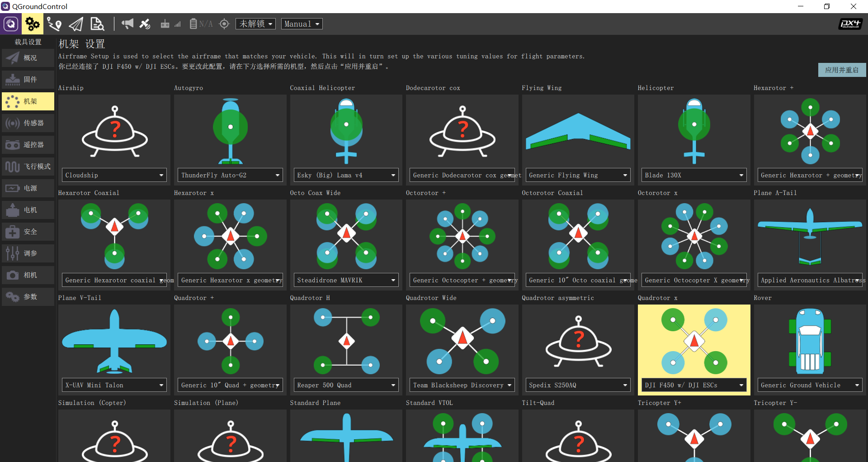The width and height of the screenshot is (868, 462).
Task: Click the megaphone vehicle messages icon
Action: (127, 24)
